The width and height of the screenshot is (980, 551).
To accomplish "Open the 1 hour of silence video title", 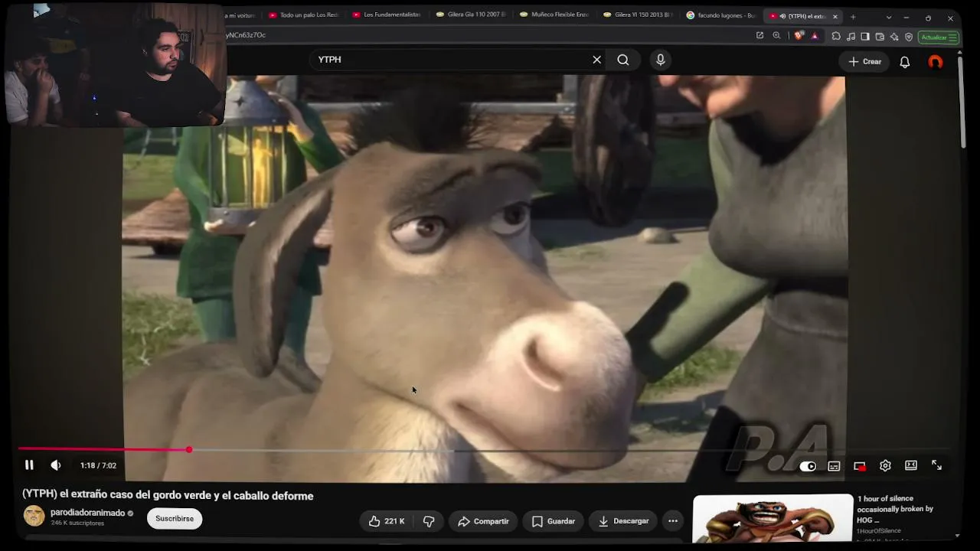I will tap(895, 509).
